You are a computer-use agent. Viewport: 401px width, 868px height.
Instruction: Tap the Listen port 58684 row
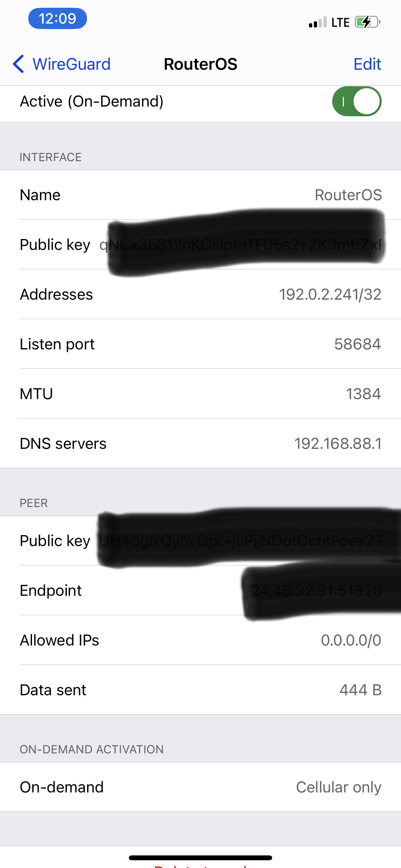point(200,344)
